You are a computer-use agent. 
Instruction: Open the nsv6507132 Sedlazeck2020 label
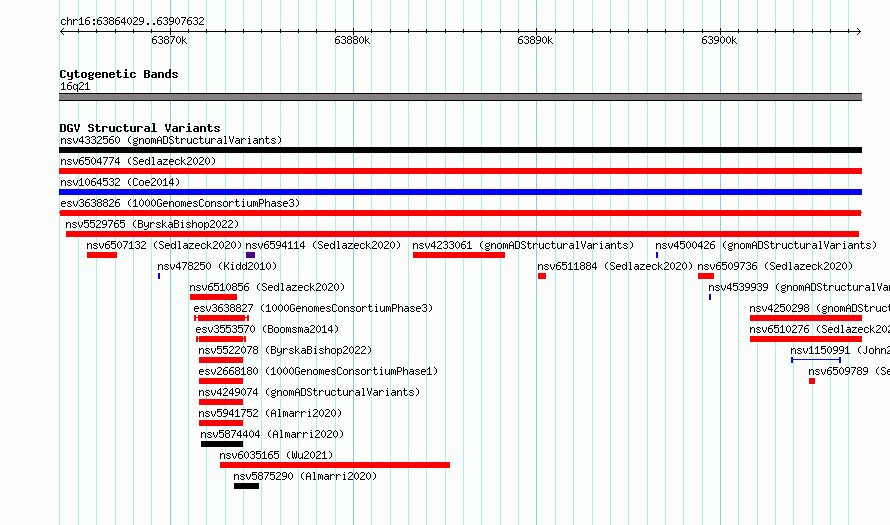click(x=164, y=245)
